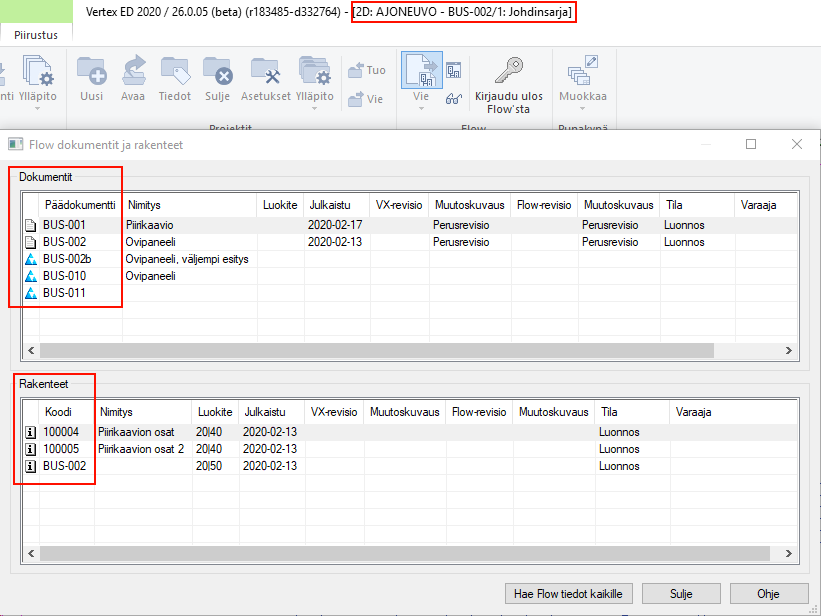
Task: Open the dropdown arrow under Vie
Action: point(421,109)
